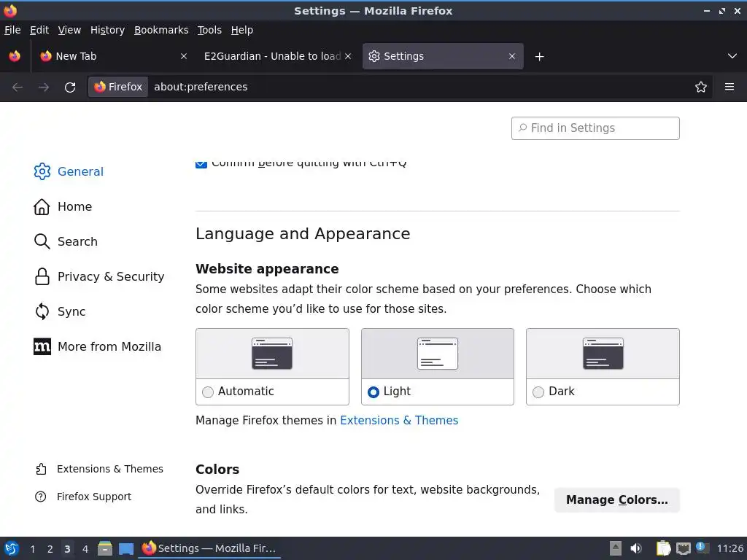
Task: Expand the list all tabs chevron
Action: pos(732,56)
